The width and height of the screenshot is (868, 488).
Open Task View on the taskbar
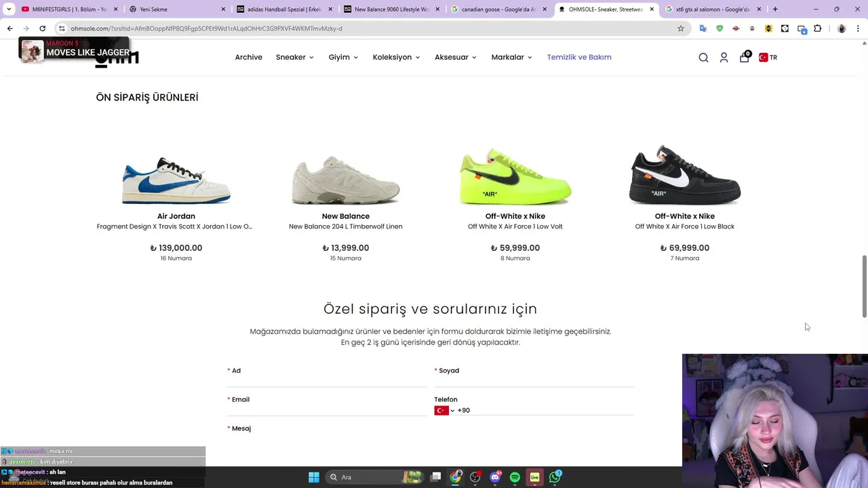(x=436, y=477)
